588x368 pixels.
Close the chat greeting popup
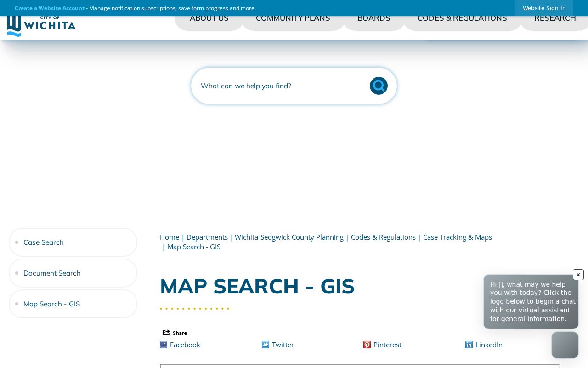point(578,275)
